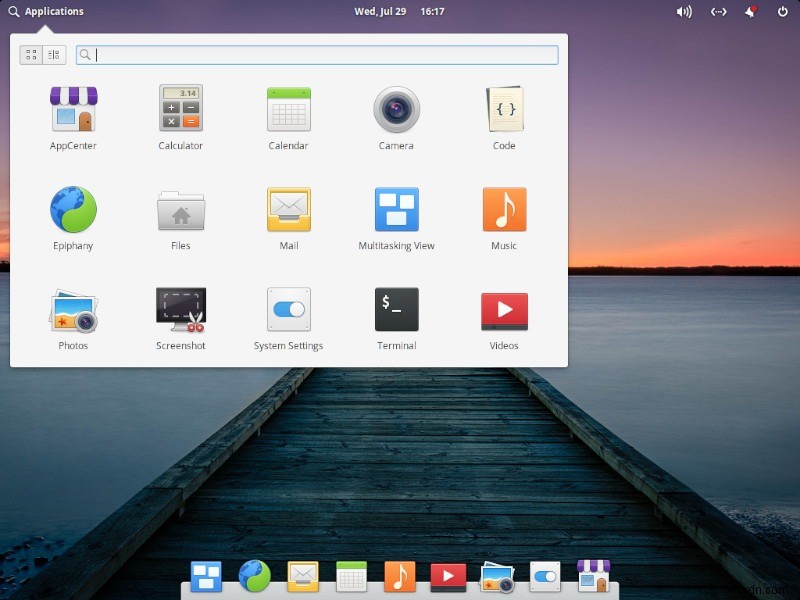Viewport: 800px width, 600px height.
Task: Launch Epiphany browser from the dock
Action: tap(254, 576)
